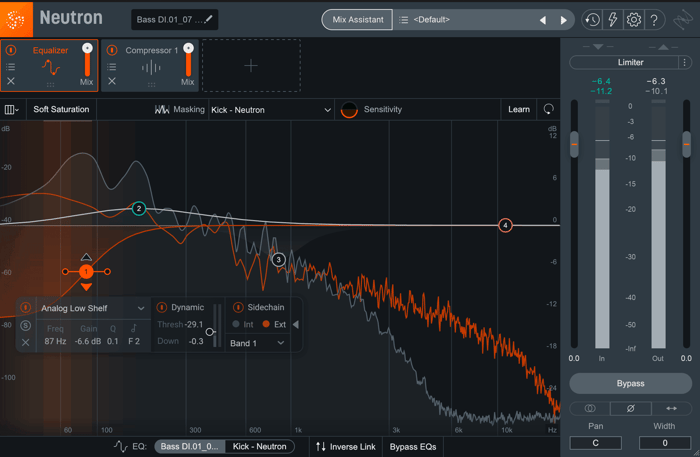
Task: Toggle the Compressor 1 module power button
Action: 112,50
